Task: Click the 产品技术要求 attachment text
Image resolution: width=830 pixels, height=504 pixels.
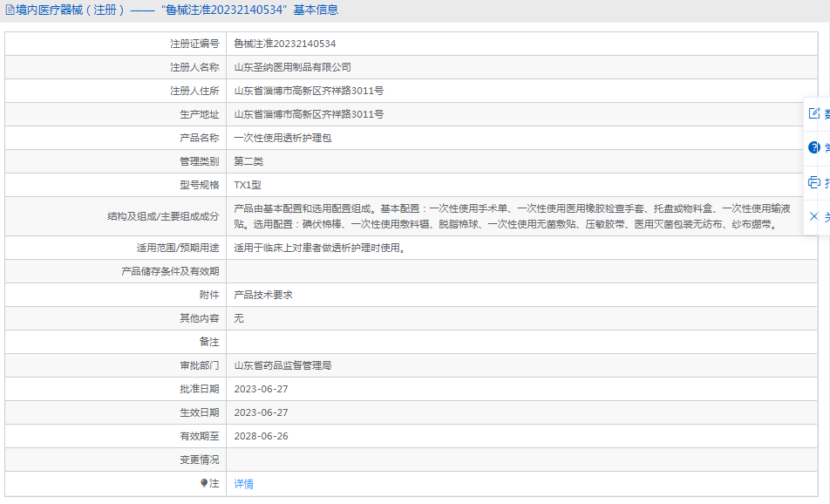Action: (x=263, y=295)
